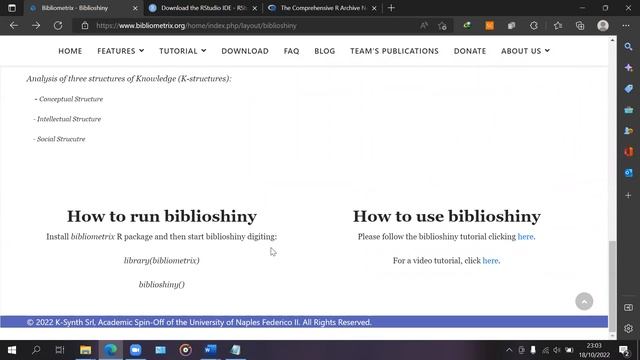
Task: Open a new browser tab
Action: 391,8
